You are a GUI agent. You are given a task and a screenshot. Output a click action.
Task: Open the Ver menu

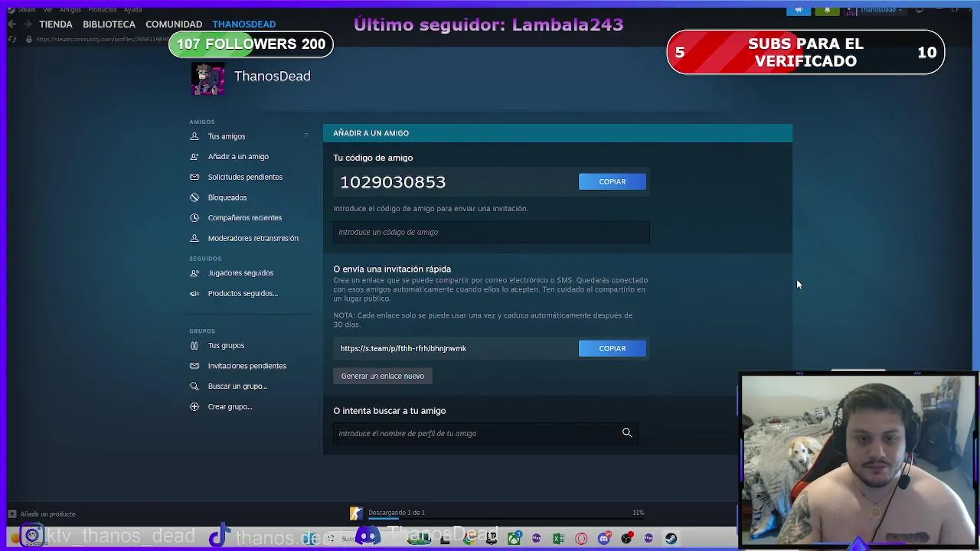click(48, 10)
